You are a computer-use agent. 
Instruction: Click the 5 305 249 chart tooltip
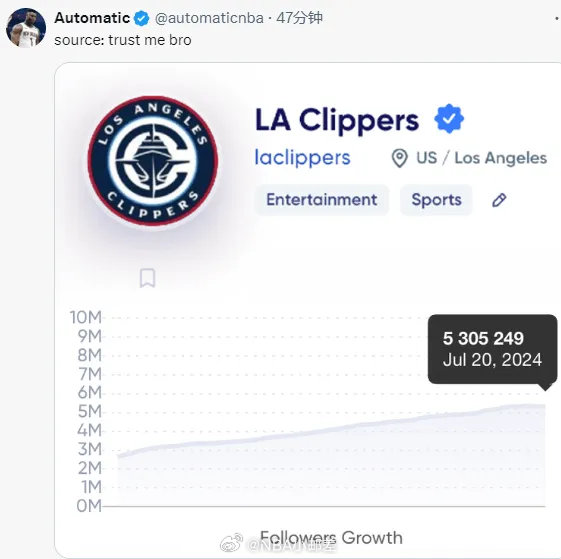tap(492, 349)
